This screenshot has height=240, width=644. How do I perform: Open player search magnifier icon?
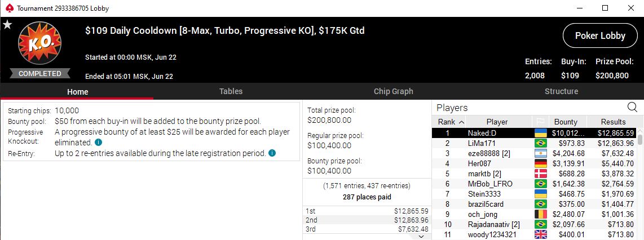[632, 108]
